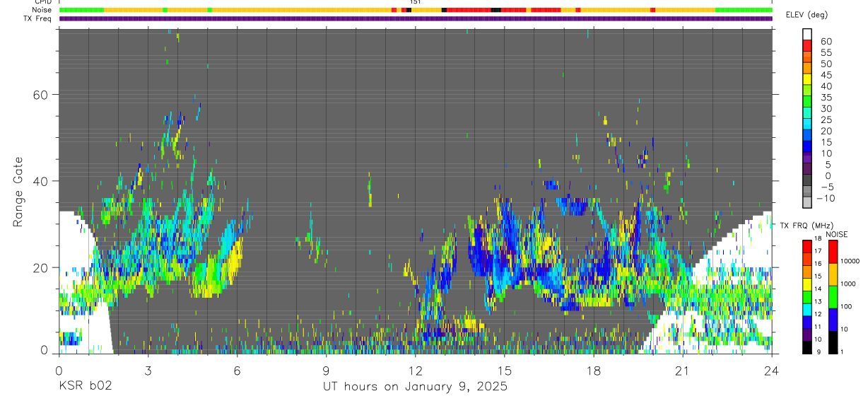
Task: Click the CPID value 151 label
Action: (416, 2)
